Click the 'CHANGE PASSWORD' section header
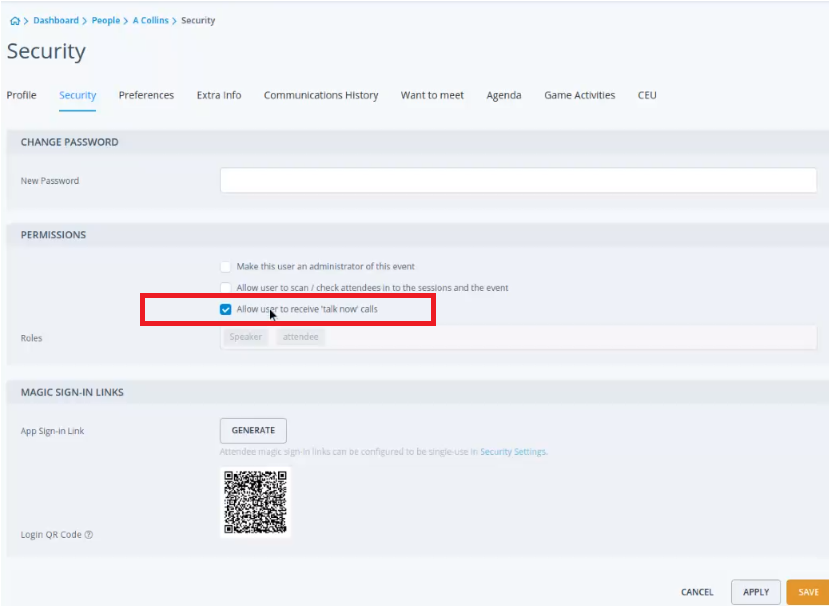 pos(69,142)
